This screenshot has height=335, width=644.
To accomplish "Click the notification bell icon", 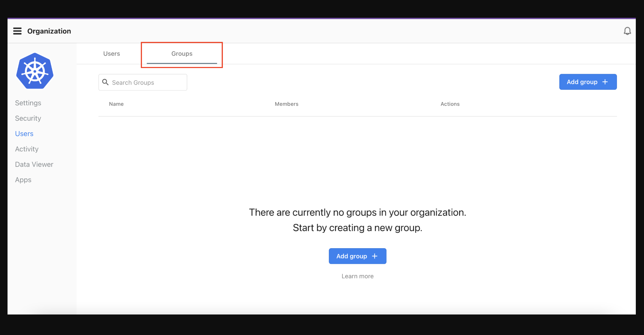I will (627, 31).
